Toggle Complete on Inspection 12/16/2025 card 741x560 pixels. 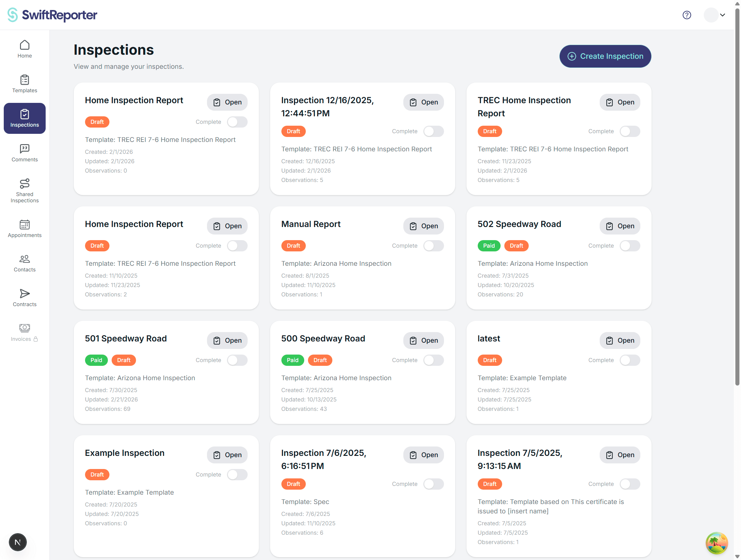tap(433, 131)
